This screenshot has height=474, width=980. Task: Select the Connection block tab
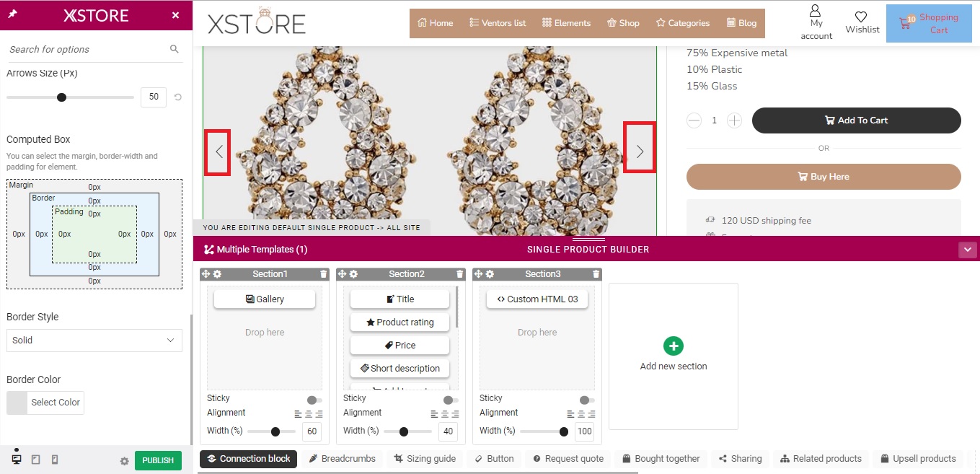pos(248,459)
